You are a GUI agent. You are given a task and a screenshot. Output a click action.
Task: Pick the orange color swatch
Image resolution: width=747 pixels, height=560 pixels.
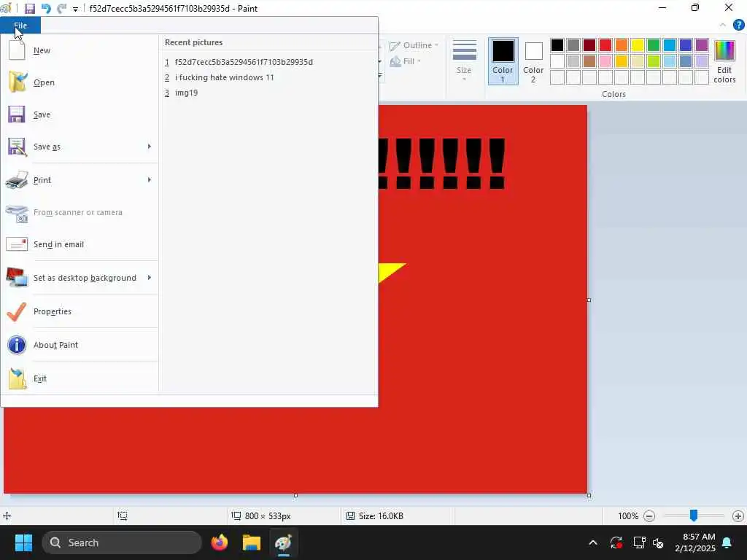tap(622, 45)
